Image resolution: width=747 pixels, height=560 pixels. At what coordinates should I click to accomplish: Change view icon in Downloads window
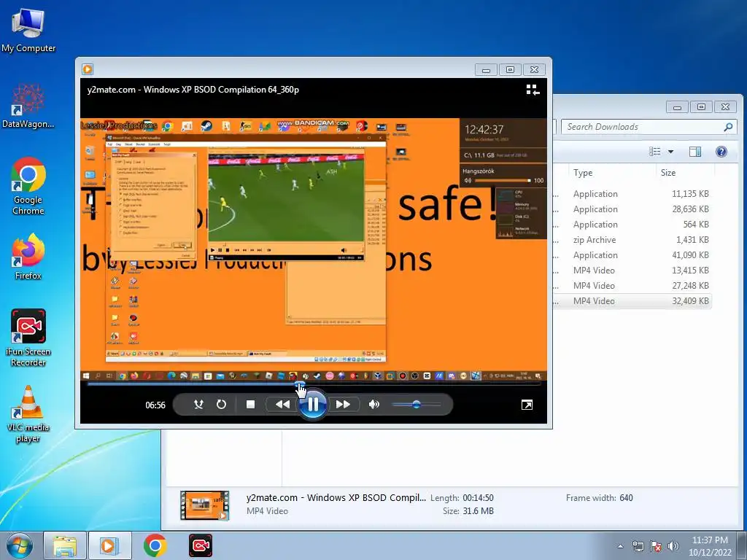(x=655, y=152)
